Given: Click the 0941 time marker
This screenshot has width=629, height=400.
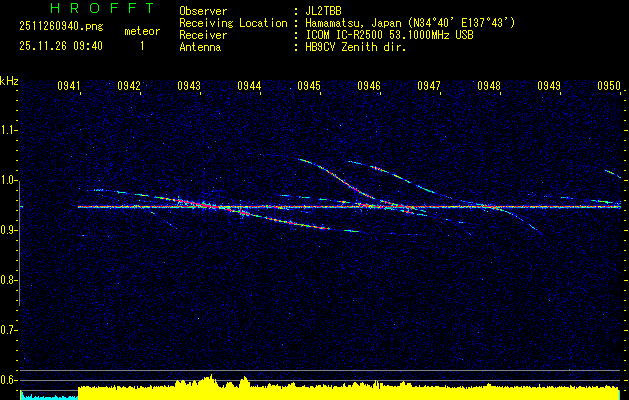Looking at the screenshot, I should (x=69, y=87).
